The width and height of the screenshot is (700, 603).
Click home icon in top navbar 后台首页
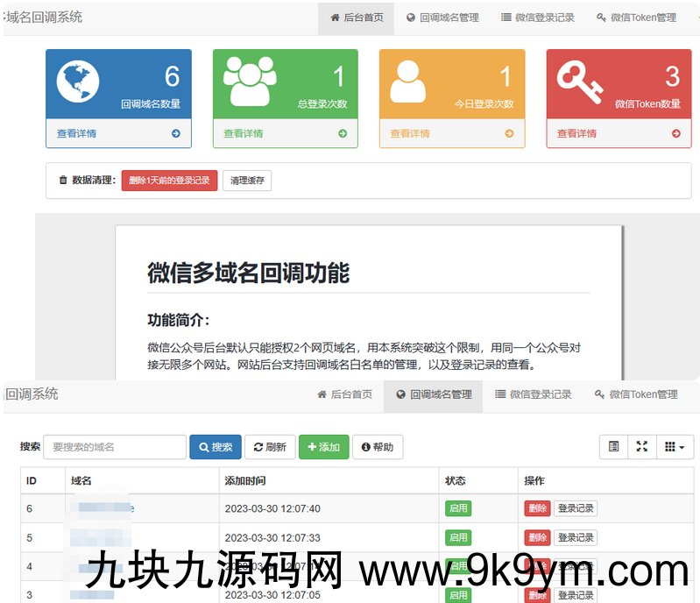pos(335,18)
